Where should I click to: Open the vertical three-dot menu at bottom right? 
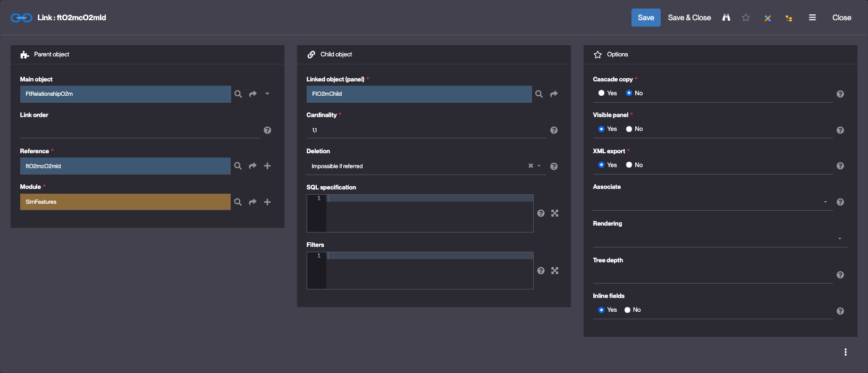click(x=845, y=352)
